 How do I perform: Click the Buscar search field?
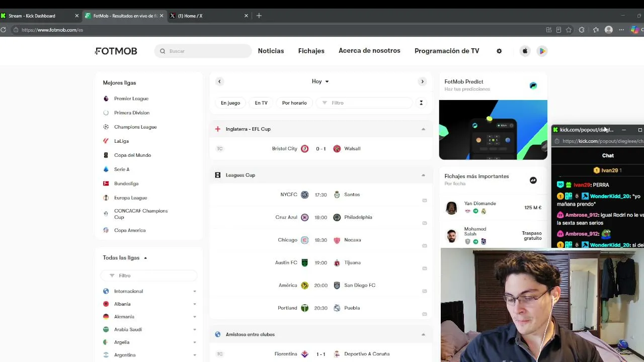coord(203,51)
